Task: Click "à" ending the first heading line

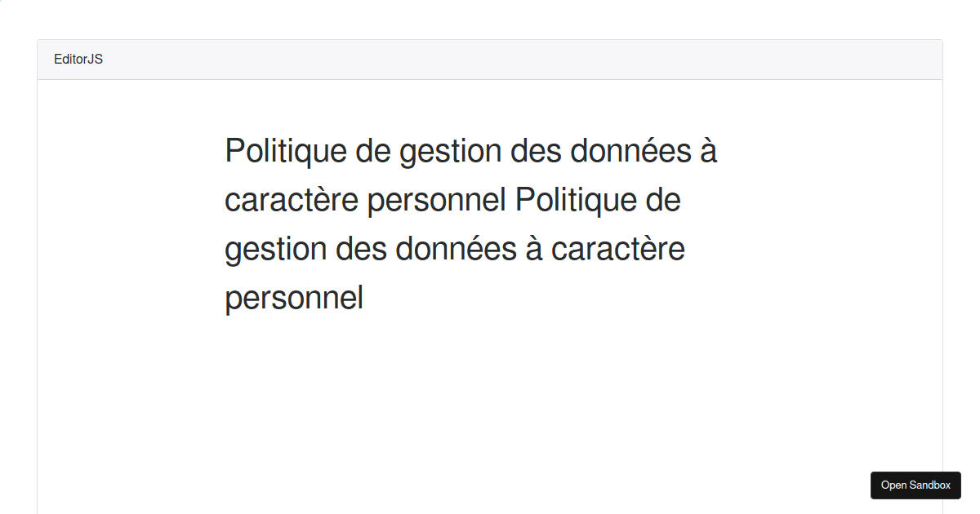Action: (707, 152)
